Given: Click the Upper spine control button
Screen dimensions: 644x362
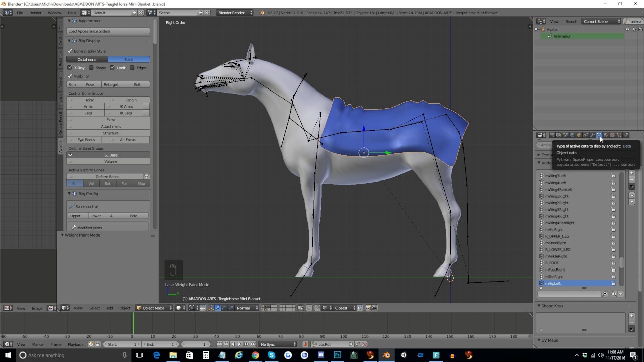Looking at the screenshot, I should tap(76, 216).
